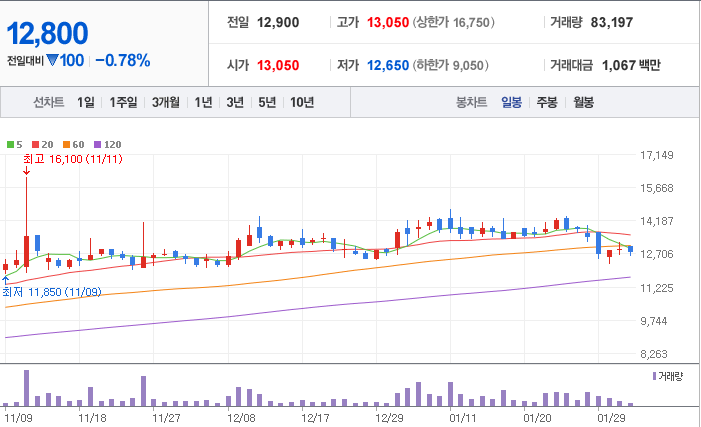Switch to the 주봉 weekly candle chart
The width and height of the screenshot is (701, 427).
click(x=547, y=102)
